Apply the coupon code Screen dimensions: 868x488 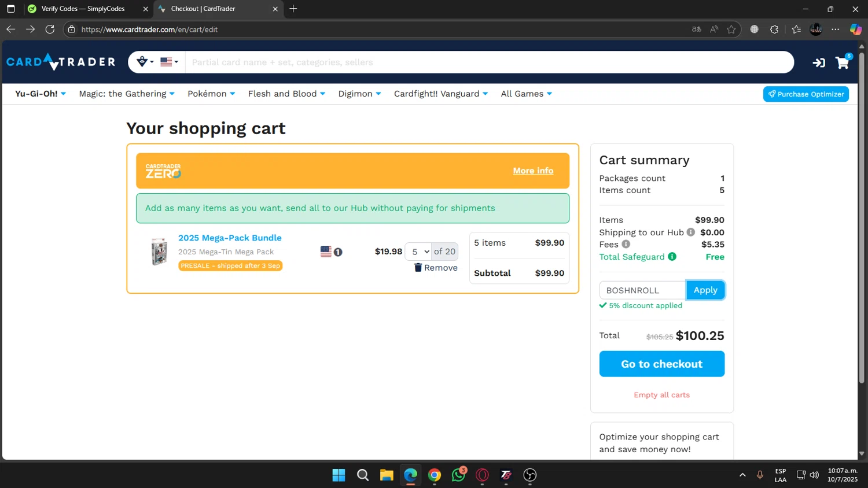pyautogui.click(x=705, y=290)
